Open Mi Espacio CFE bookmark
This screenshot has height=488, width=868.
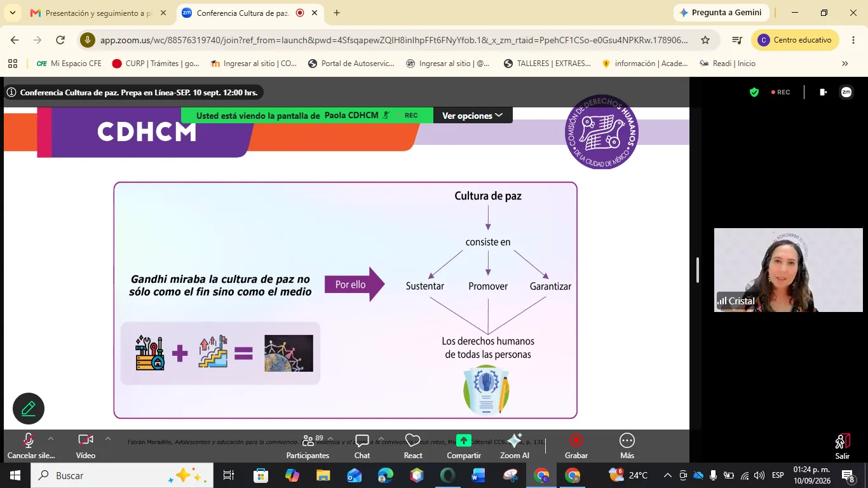point(69,64)
